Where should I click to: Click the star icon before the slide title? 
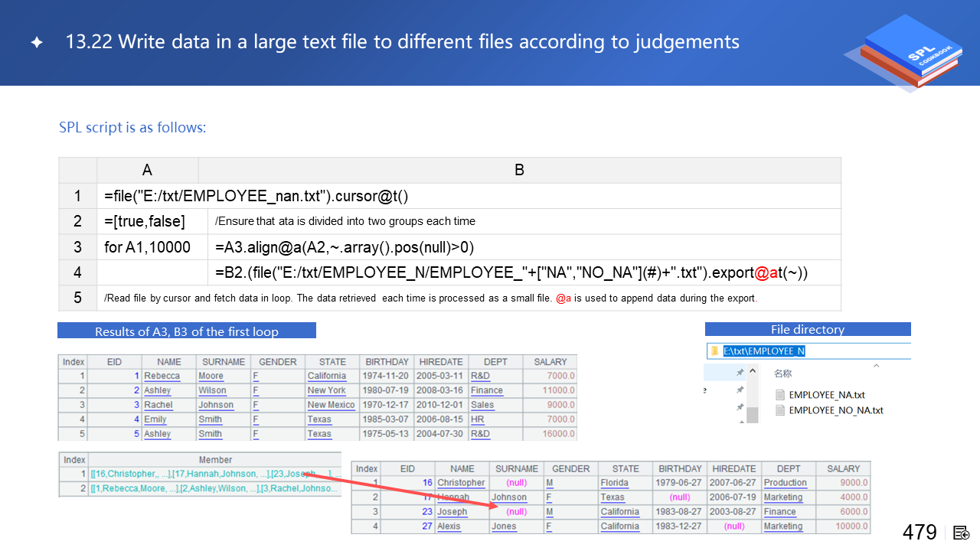coord(36,42)
